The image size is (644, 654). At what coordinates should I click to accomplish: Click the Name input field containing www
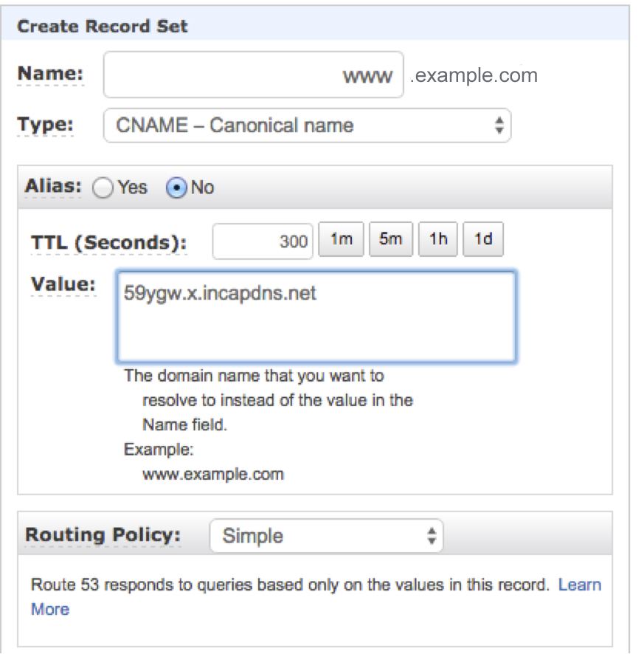(x=253, y=75)
